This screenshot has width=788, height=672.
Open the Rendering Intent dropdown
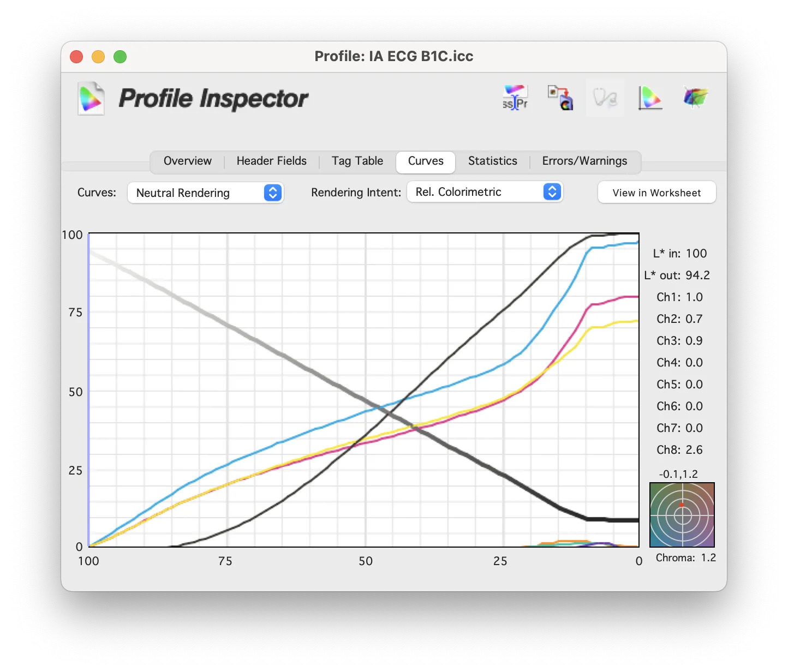click(x=485, y=192)
